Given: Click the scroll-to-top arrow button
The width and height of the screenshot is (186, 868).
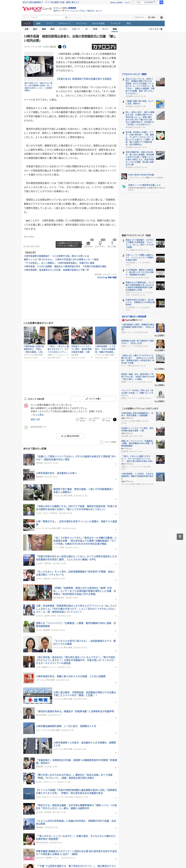Looking at the screenshot, I should pyautogui.click(x=180, y=536).
